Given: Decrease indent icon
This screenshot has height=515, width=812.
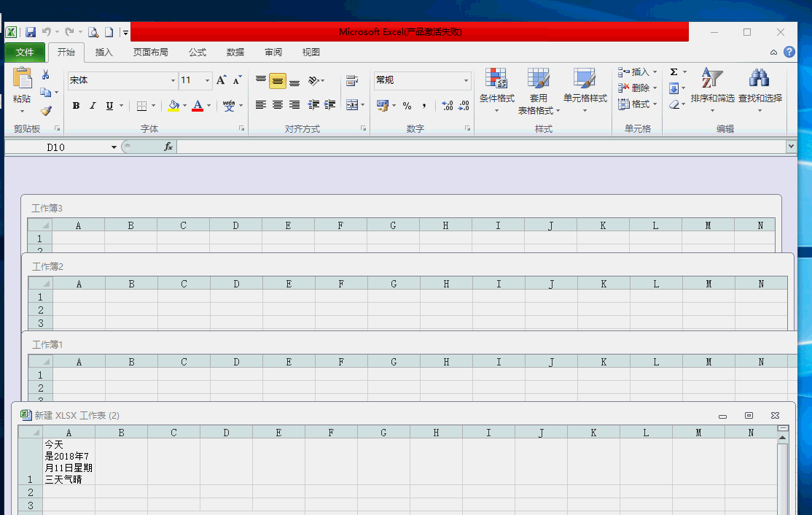Looking at the screenshot, I should click(x=313, y=104).
